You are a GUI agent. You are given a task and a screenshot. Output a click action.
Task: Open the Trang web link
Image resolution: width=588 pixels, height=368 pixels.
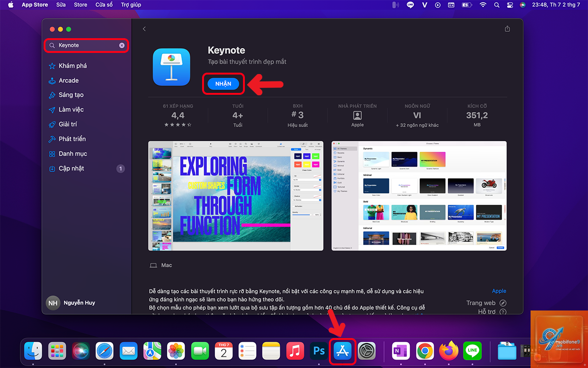pos(486,303)
